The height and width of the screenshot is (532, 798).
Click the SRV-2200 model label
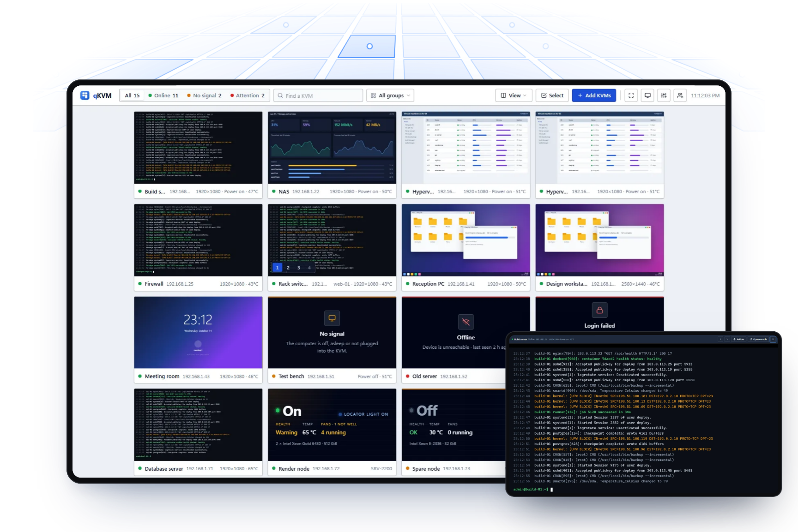pyautogui.click(x=381, y=468)
